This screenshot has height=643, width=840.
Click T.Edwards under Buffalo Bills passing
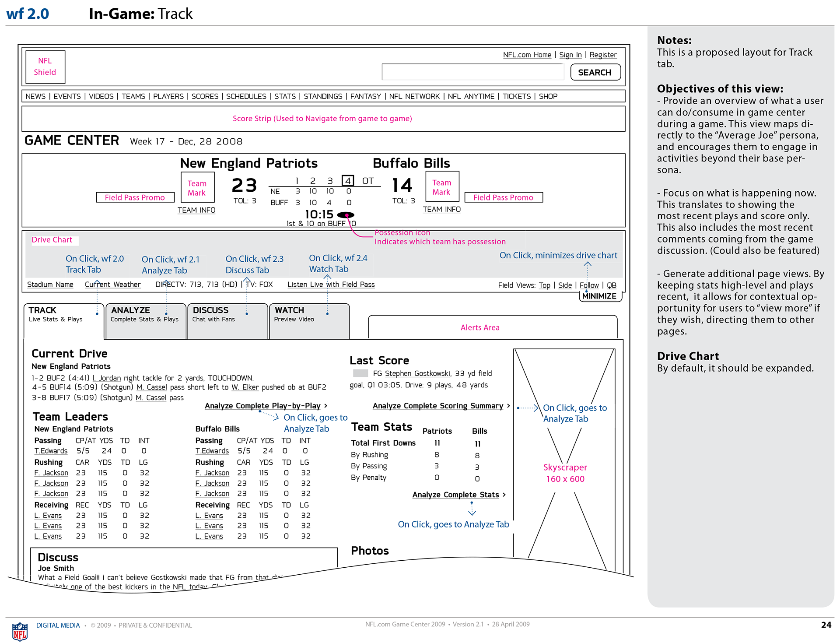point(212,451)
